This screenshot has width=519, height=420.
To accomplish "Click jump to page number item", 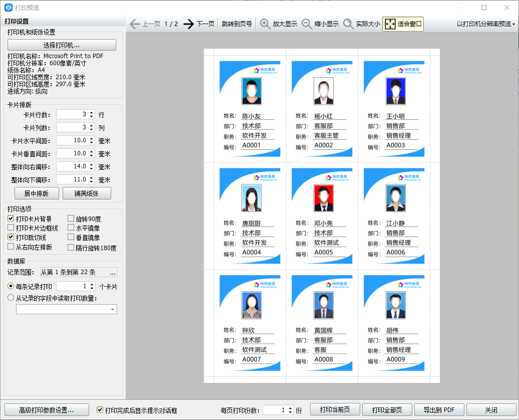I will (237, 24).
